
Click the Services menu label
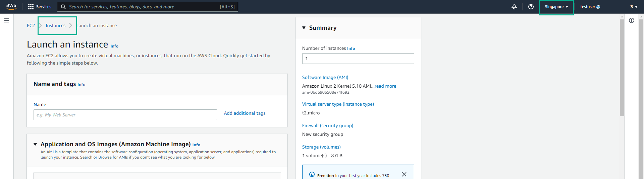point(44,7)
